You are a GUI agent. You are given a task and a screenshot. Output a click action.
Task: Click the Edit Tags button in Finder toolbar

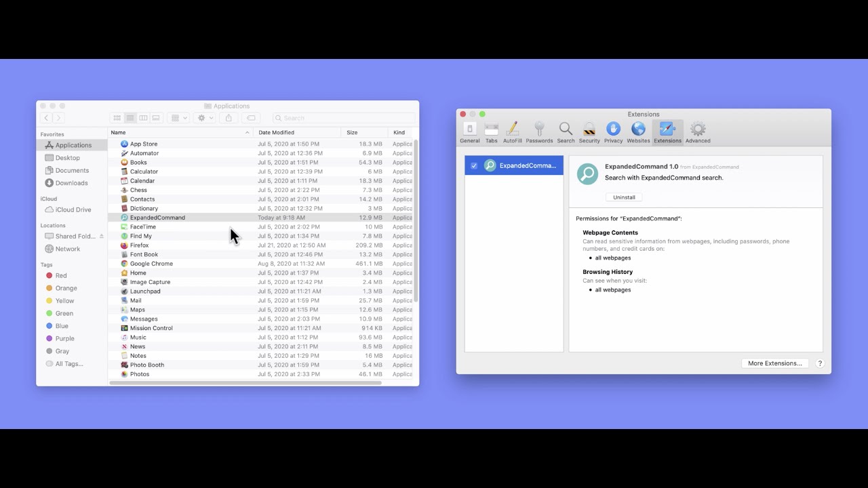251,118
